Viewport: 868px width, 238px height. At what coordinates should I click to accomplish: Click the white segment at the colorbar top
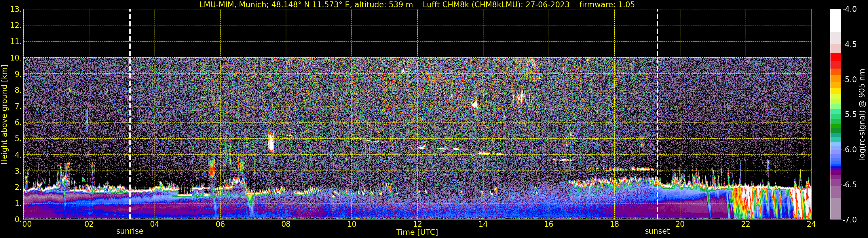pos(835,20)
